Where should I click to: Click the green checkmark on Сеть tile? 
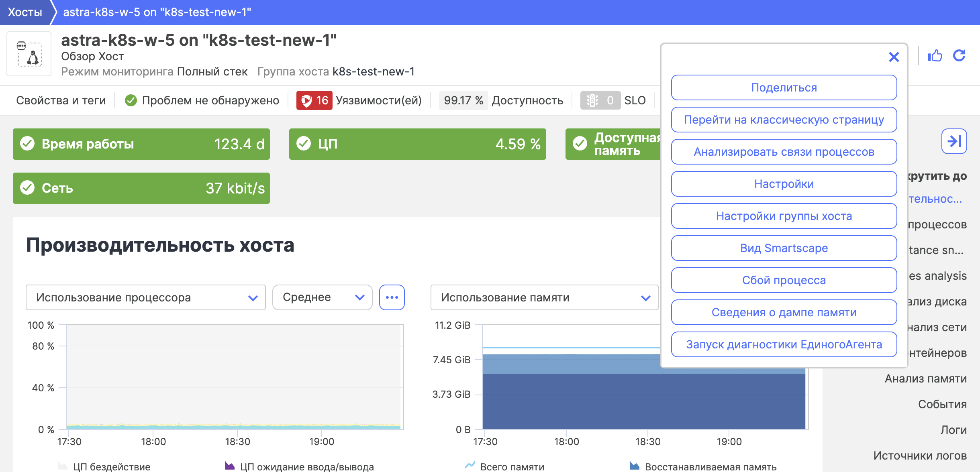click(x=27, y=188)
